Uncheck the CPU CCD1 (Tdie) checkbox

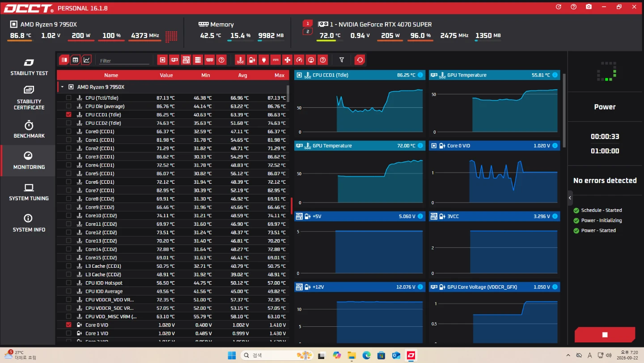(x=68, y=114)
